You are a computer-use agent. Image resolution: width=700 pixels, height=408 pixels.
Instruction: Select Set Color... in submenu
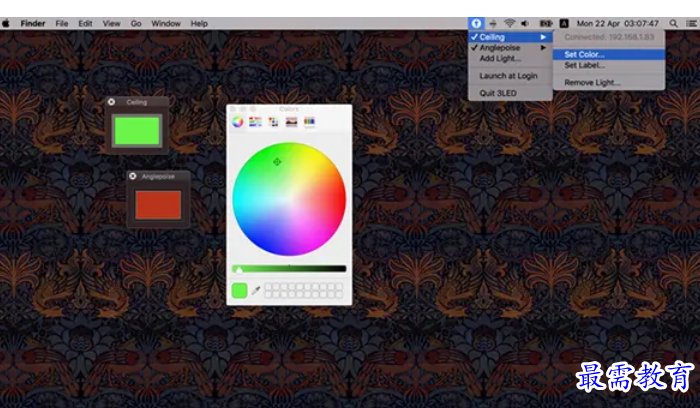pyautogui.click(x=609, y=54)
